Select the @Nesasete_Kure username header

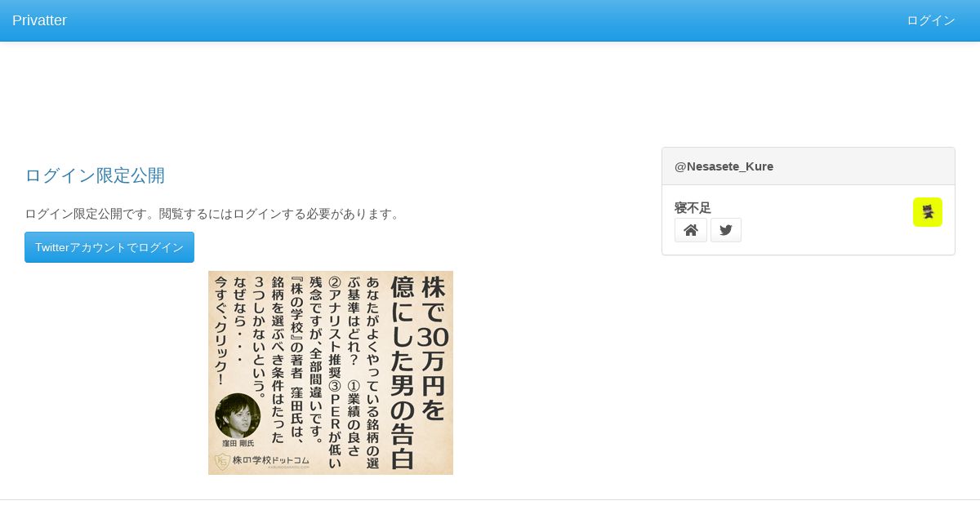(724, 166)
